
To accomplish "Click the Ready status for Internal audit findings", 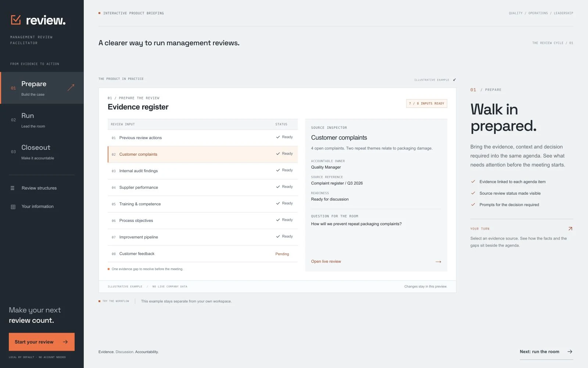I will tap(284, 170).
